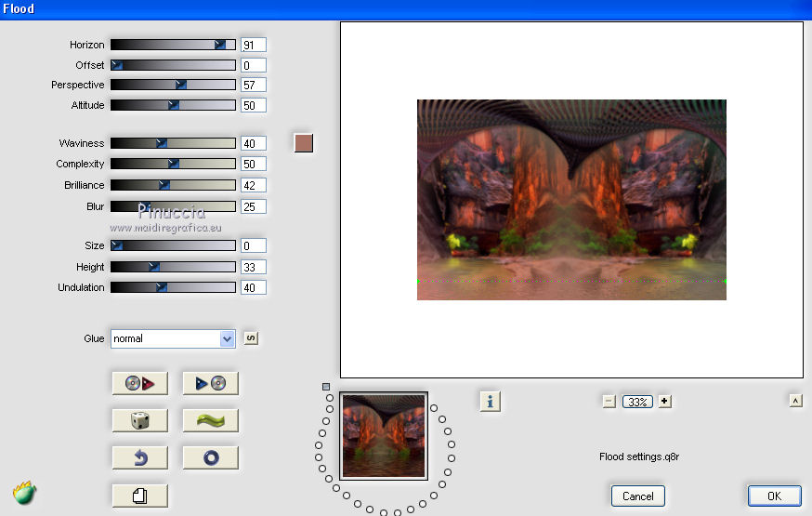Viewport: 812px width, 516px height.
Task: Click the 33% zoom level field
Action: click(x=637, y=402)
